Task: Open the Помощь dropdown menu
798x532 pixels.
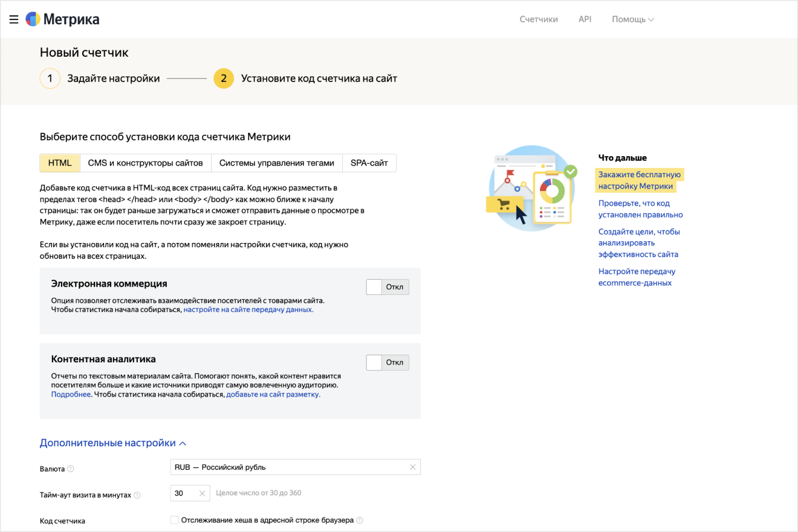Action: [632, 20]
